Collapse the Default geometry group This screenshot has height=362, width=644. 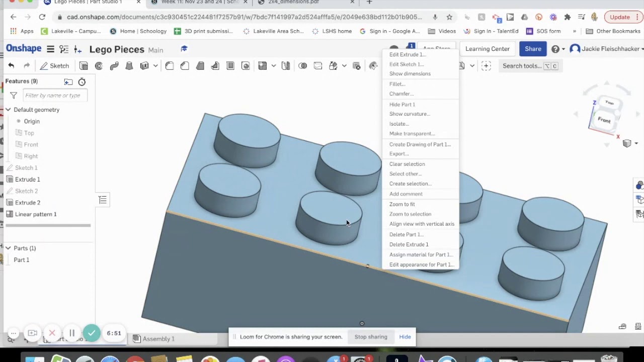click(x=8, y=110)
